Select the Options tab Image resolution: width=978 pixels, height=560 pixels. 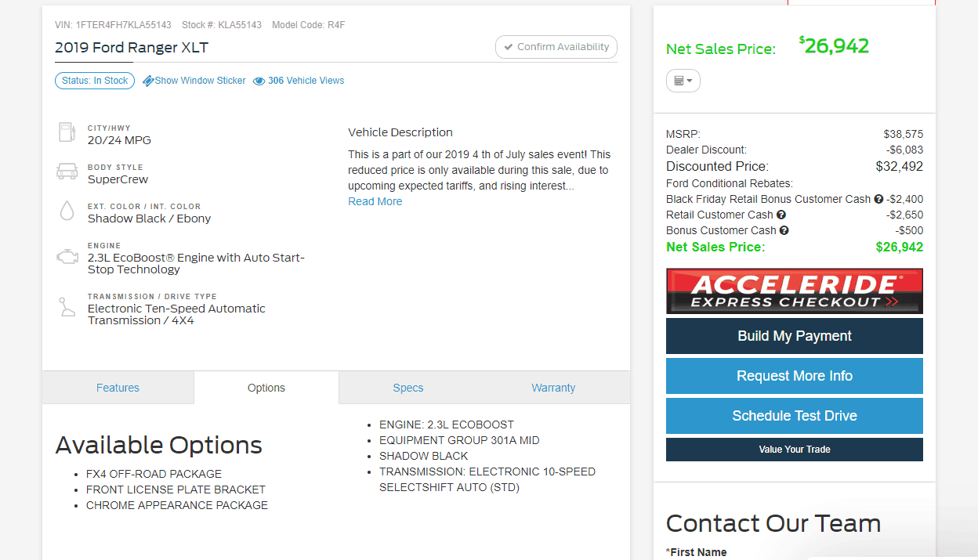(266, 388)
